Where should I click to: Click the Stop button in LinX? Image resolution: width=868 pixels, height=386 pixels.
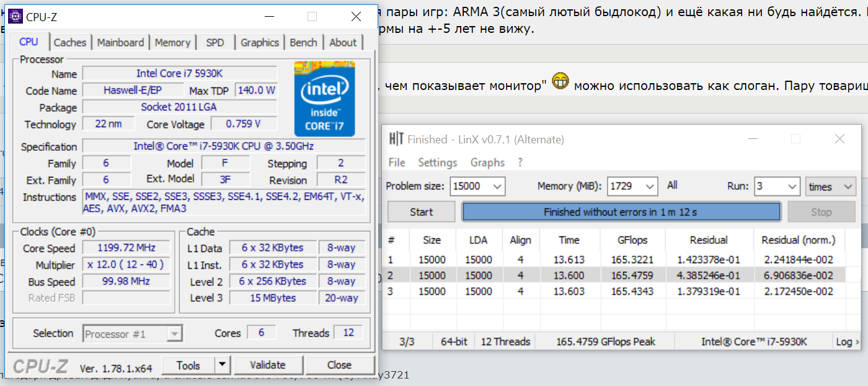821,212
